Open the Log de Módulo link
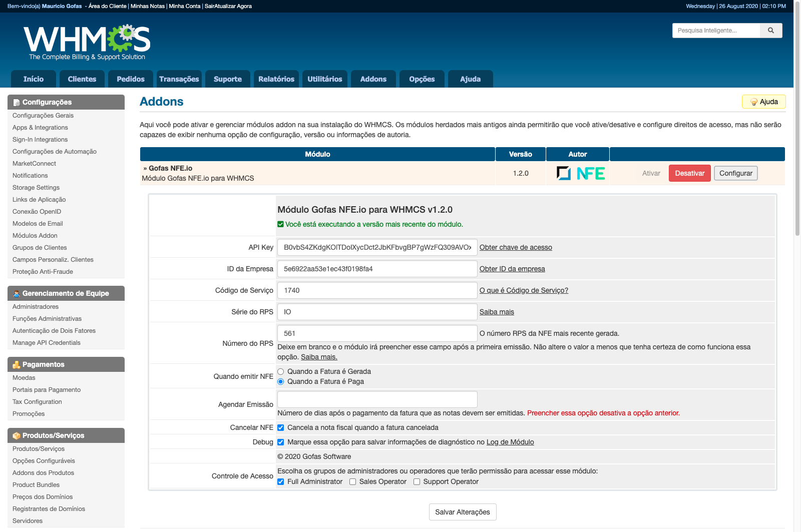This screenshot has height=532, width=801. pos(510,442)
